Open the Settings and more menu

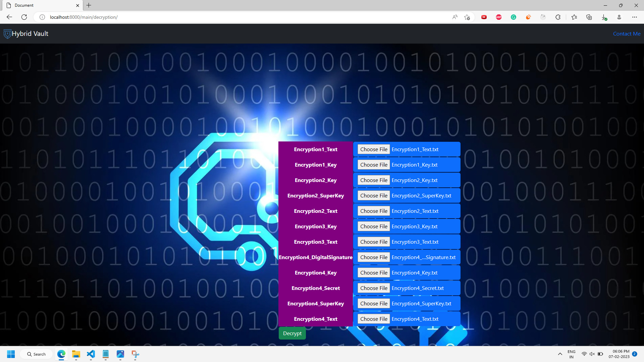coord(635,17)
